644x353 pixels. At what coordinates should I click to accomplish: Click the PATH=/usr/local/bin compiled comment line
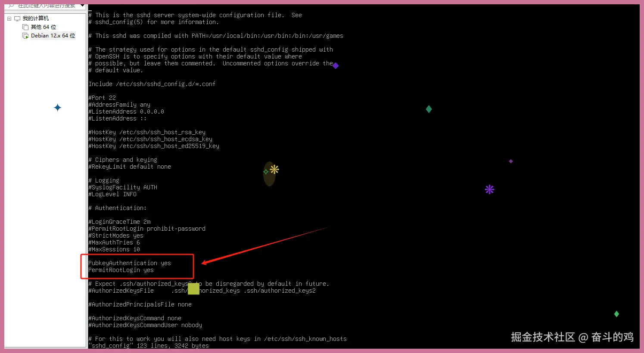(x=216, y=36)
